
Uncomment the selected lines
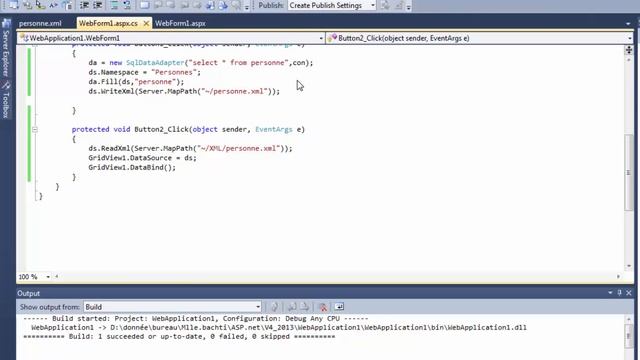(x=127, y=5)
